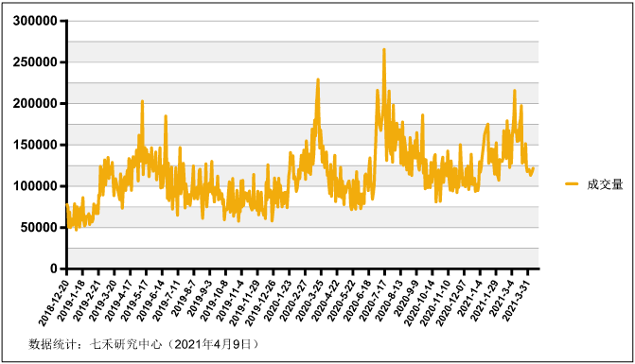Viewport: 635px width, 364px height.
Task: Click the orange legend swatch for 成交量
Action: [x=572, y=184]
